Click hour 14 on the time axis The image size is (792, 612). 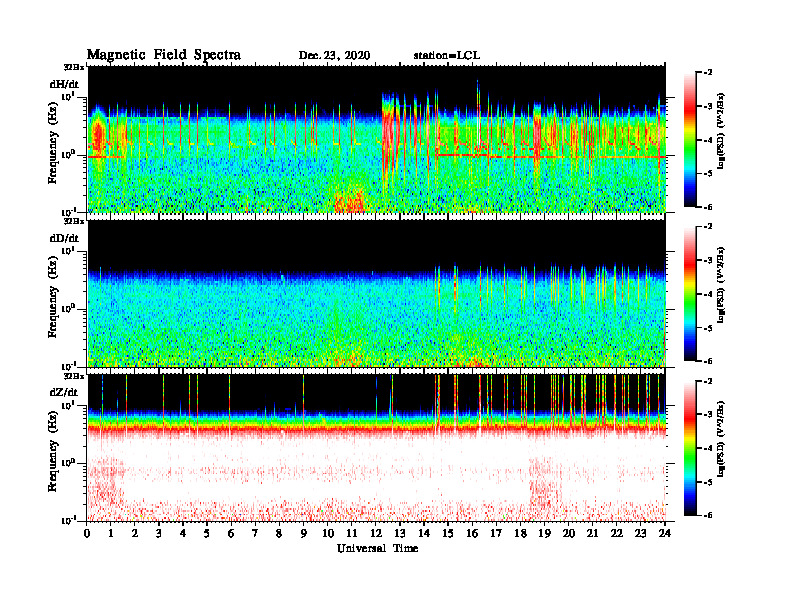click(424, 534)
